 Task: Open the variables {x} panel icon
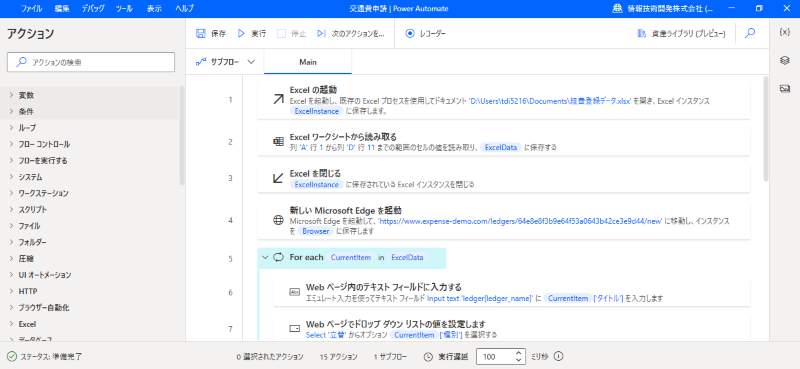pos(785,32)
